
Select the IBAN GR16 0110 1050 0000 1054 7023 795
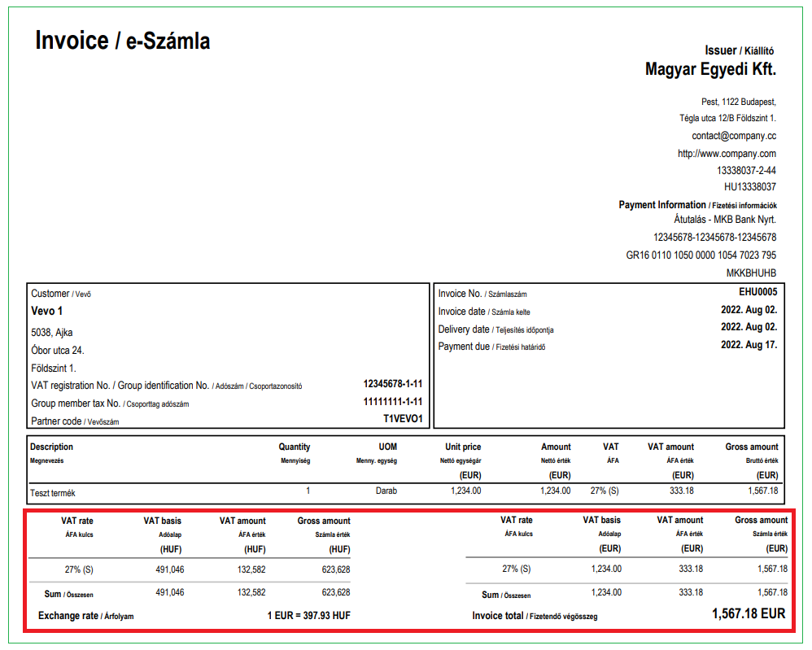701,255
